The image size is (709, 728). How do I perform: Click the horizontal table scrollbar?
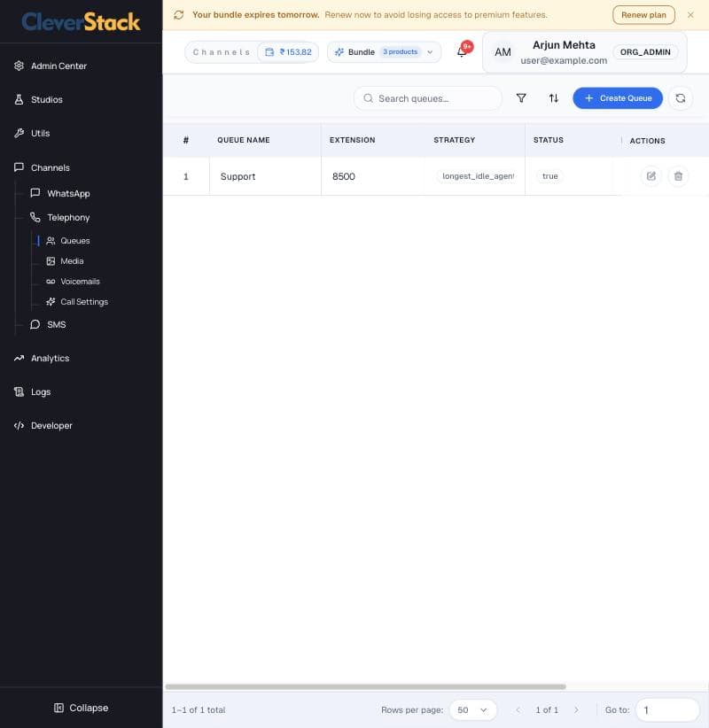point(366,686)
